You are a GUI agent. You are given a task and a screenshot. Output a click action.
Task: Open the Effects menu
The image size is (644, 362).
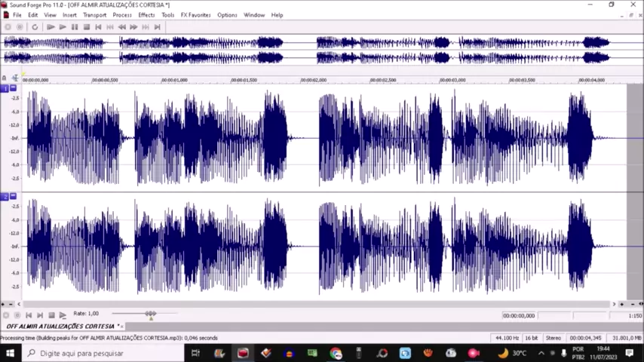(x=146, y=15)
